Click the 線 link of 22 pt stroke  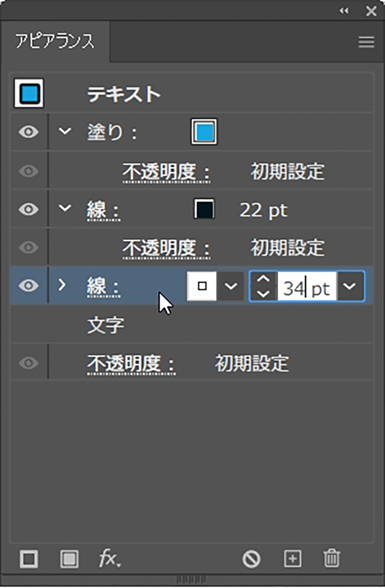[x=103, y=210]
